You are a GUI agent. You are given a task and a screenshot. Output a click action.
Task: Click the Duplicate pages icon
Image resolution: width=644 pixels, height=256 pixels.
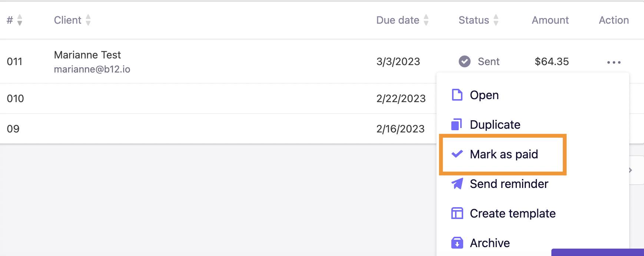coord(457,124)
